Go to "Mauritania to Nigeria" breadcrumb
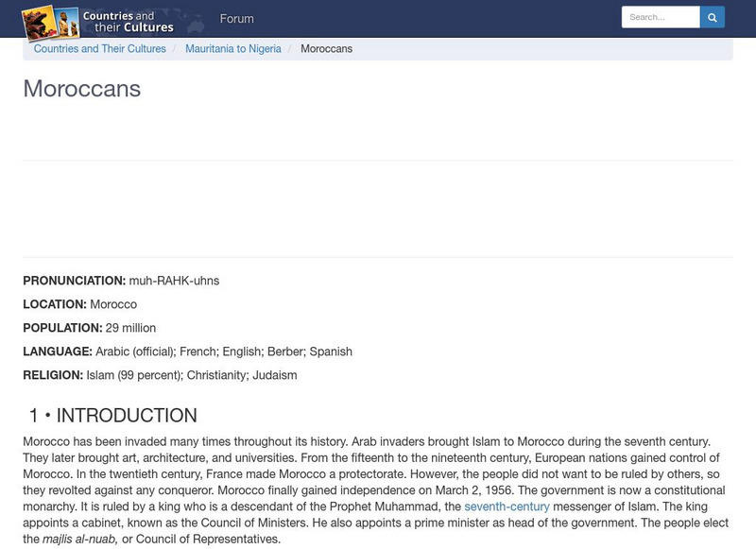Screen dimensions: 756x549 pyautogui.click(x=233, y=49)
